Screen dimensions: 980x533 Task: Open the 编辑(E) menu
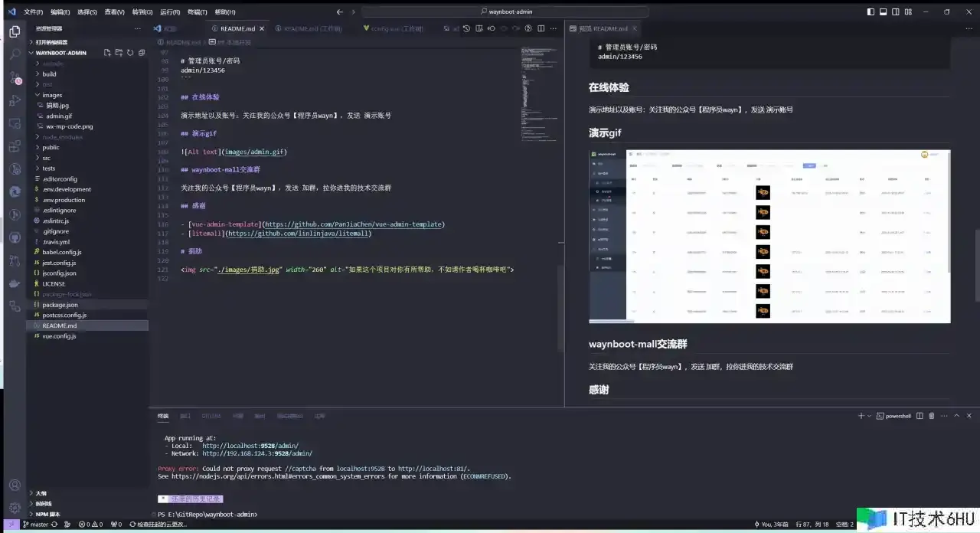tap(60, 11)
